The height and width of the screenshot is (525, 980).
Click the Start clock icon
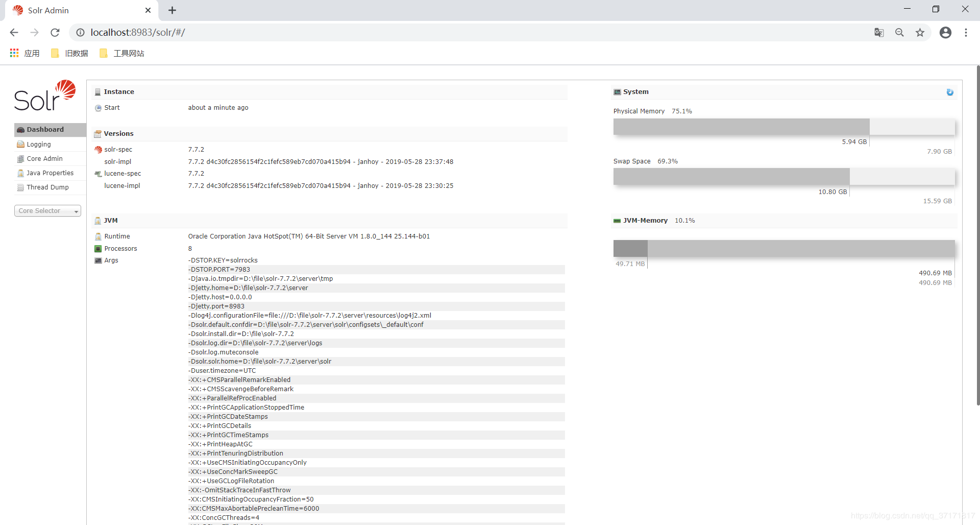98,108
